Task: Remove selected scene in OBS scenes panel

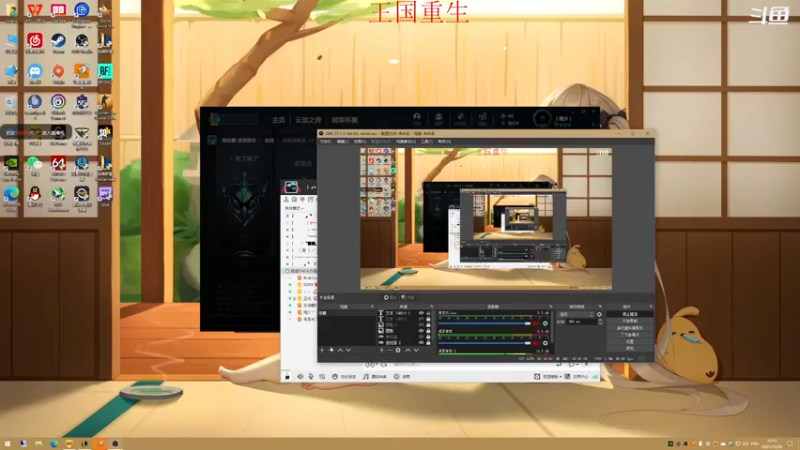Action: click(x=331, y=350)
